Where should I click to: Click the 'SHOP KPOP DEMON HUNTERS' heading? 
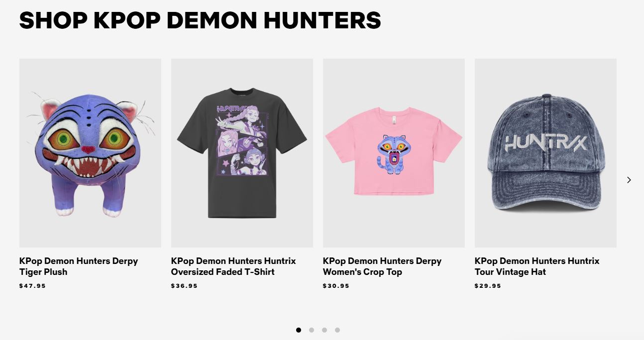200,21
